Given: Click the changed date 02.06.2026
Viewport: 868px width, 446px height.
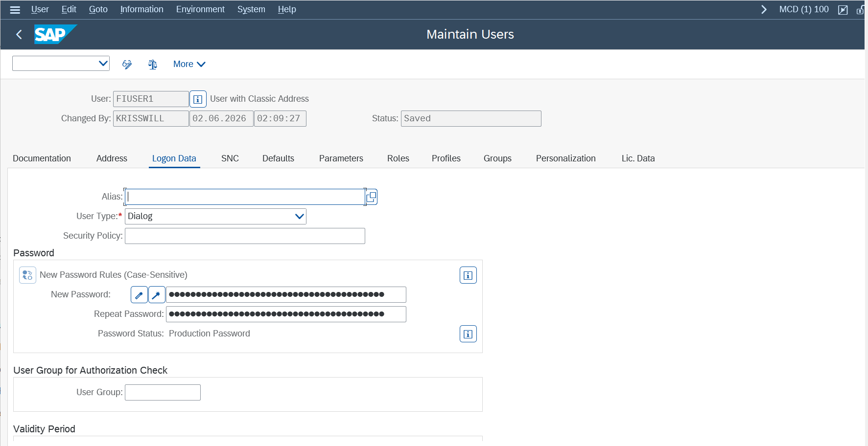Looking at the screenshot, I should click(222, 119).
